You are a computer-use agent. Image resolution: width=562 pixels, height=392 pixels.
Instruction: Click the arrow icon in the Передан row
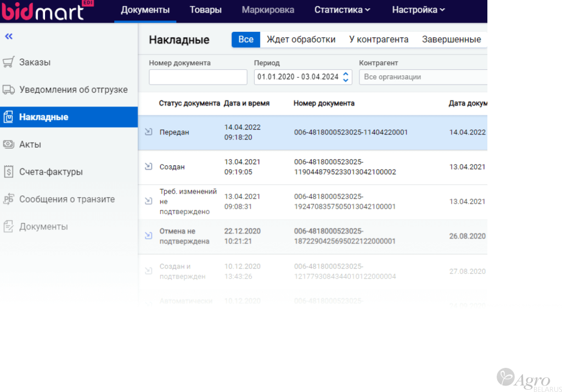[148, 132]
